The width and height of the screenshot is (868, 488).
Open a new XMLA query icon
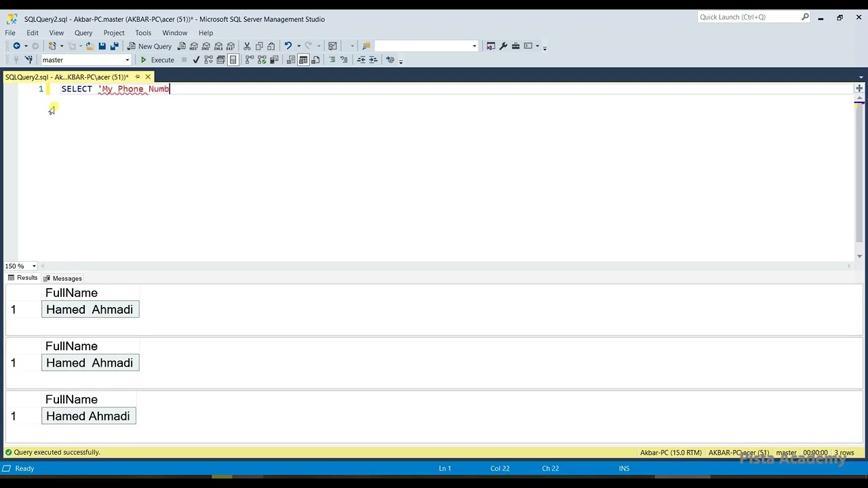pos(218,46)
